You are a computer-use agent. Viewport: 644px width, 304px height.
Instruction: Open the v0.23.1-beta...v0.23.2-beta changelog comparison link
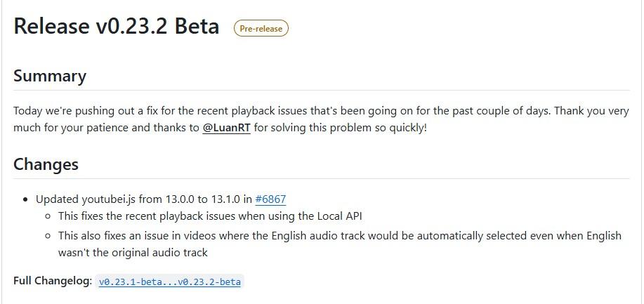[170, 282]
